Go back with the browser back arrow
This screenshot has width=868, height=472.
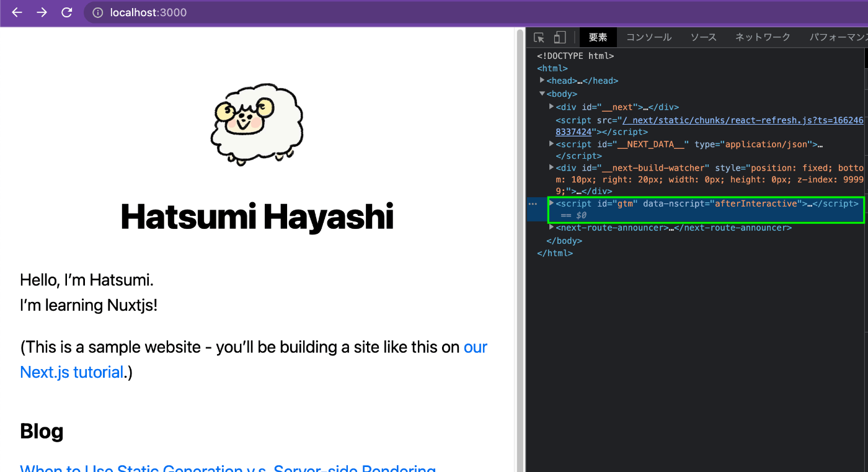point(17,12)
